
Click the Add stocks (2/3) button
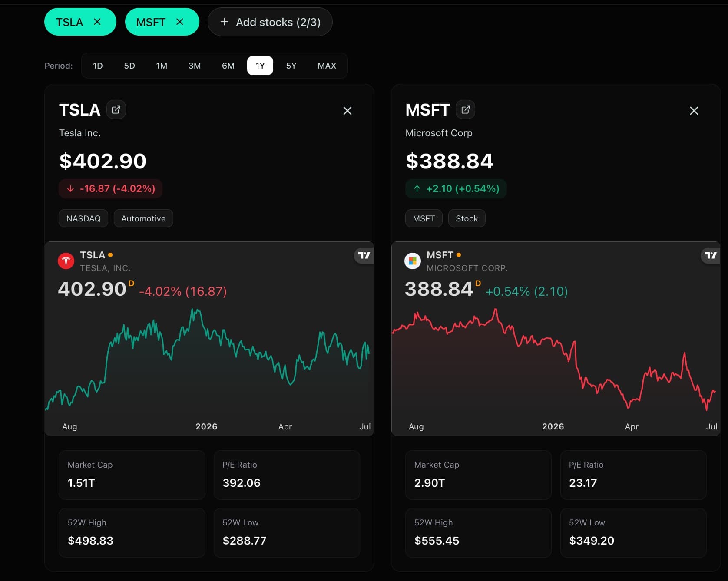270,22
